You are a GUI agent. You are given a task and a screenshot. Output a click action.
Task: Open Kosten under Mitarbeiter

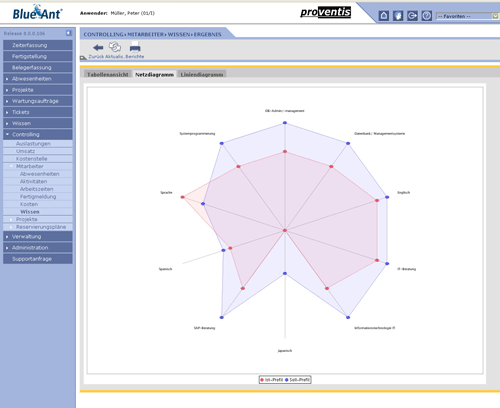[38, 204]
